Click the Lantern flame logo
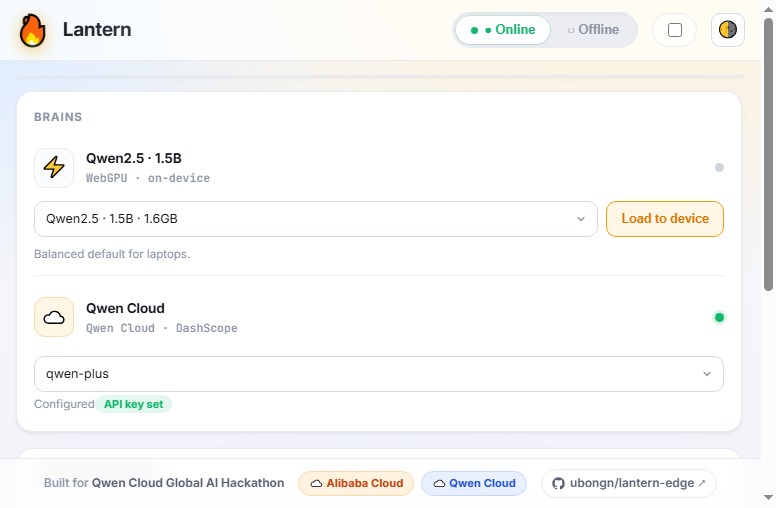This screenshot has height=508, width=776. pos(33,30)
